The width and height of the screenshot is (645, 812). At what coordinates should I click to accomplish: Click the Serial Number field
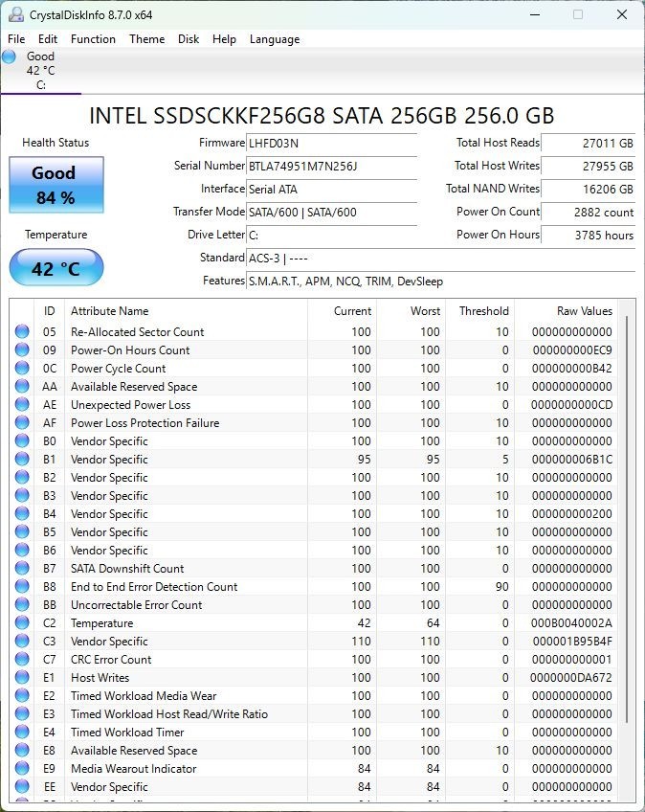point(331,167)
